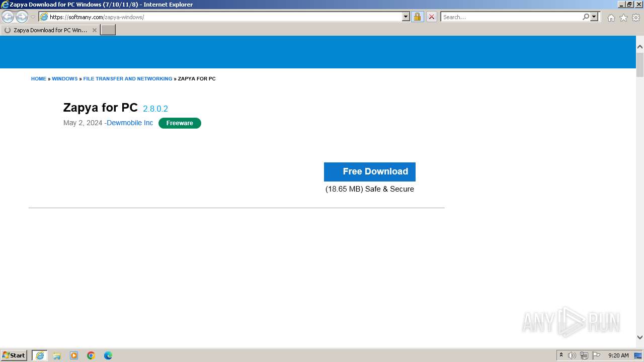Click Internet Explorer taskbar icon

[x=40, y=355]
